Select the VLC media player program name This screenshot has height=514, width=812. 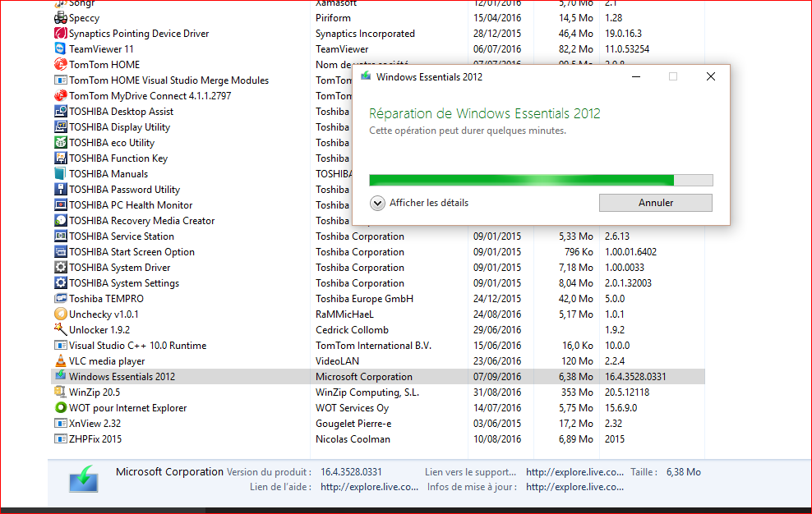pos(107,361)
